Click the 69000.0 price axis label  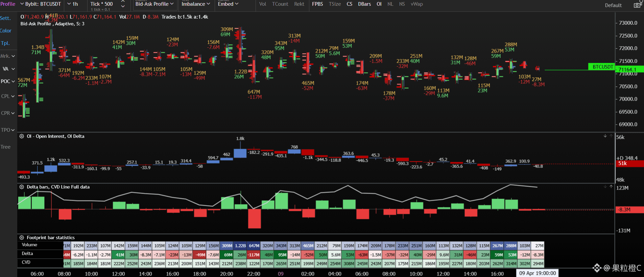coord(628,124)
